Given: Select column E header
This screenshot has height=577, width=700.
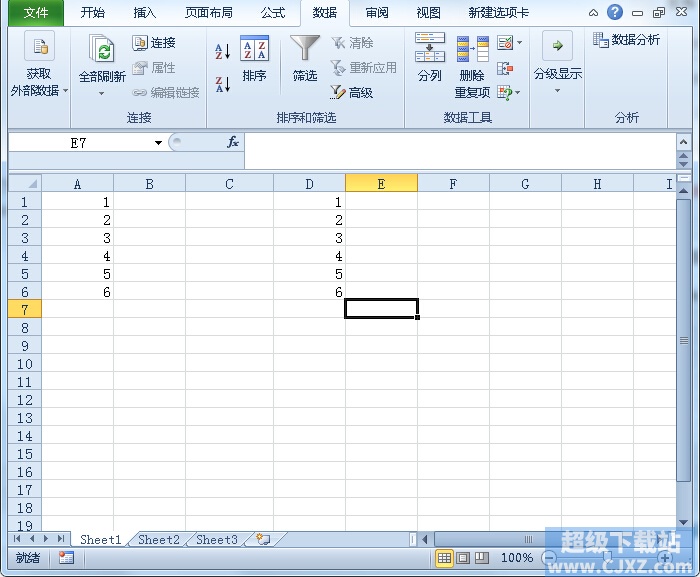Looking at the screenshot, I should 381,184.
